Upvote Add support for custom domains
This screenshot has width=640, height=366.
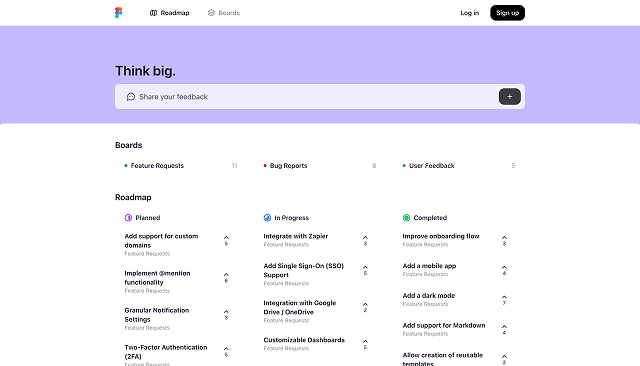[226, 240]
